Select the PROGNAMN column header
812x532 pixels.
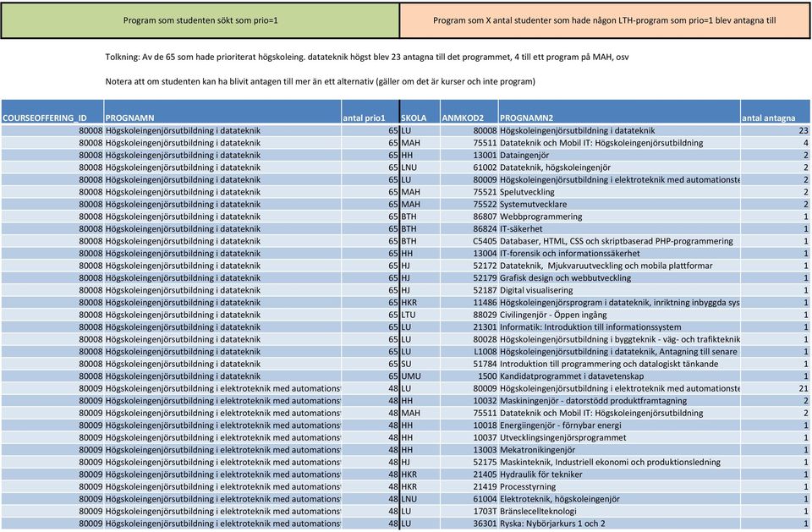pos(222,112)
